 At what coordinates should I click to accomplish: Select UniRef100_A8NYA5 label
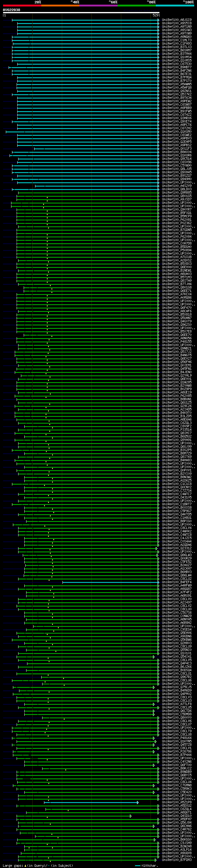(x=177, y=619)
